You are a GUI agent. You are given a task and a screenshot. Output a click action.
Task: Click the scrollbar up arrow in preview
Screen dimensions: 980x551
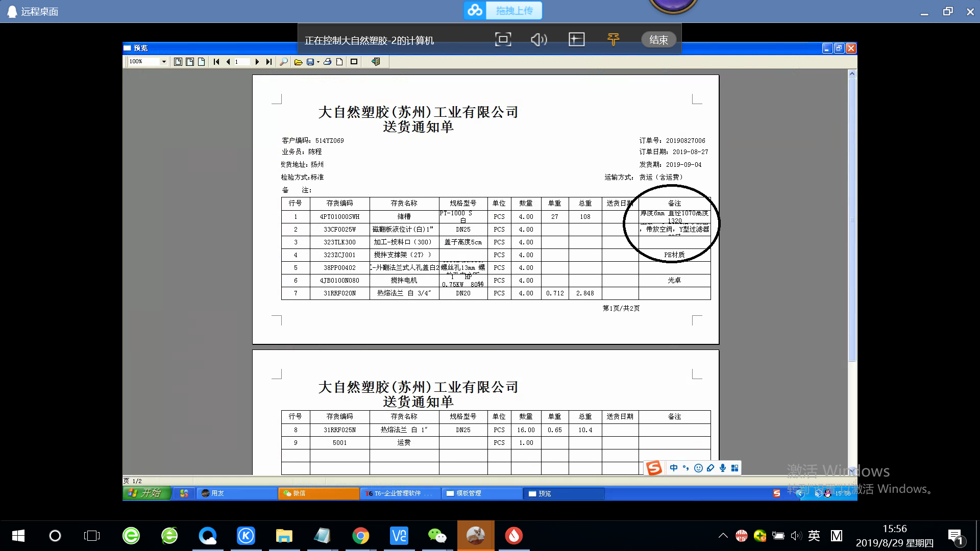852,74
